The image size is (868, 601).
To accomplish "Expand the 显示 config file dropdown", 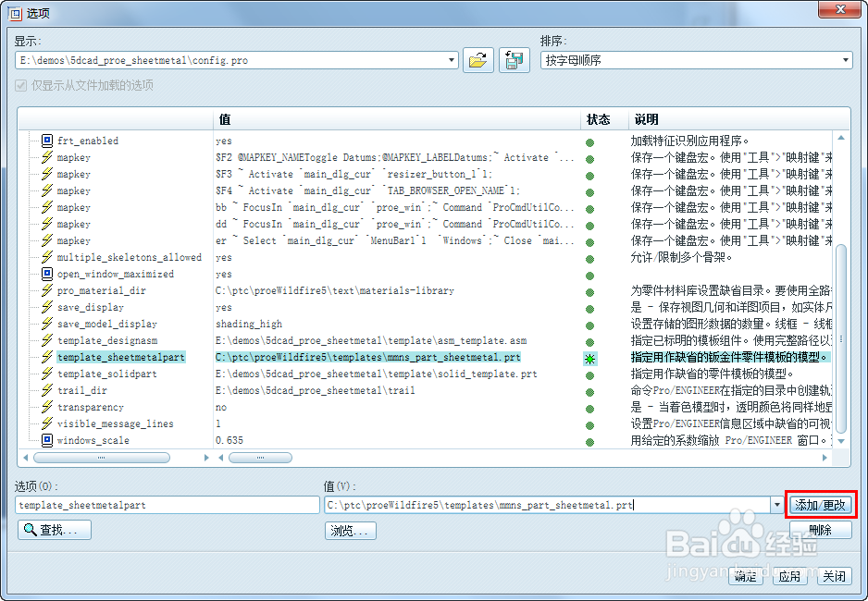I will 452,60.
